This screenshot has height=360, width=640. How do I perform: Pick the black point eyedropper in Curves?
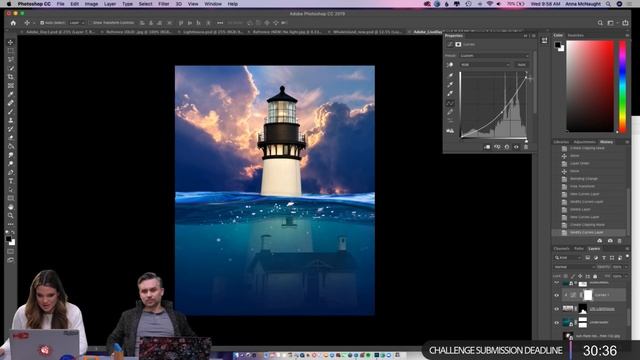[x=451, y=76]
